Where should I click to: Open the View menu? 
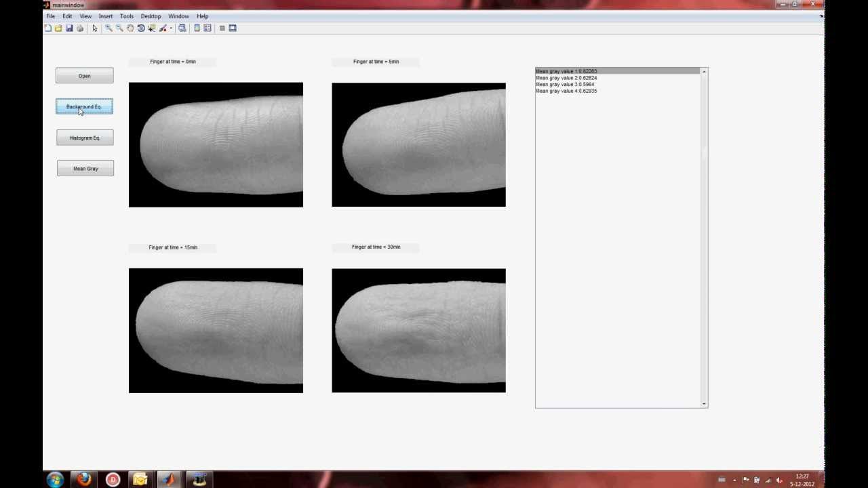(85, 16)
